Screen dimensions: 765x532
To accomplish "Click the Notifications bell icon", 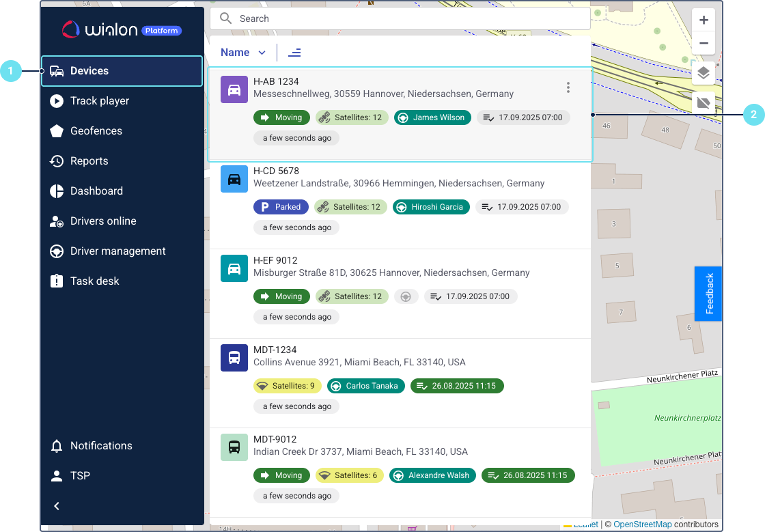I will [x=57, y=446].
